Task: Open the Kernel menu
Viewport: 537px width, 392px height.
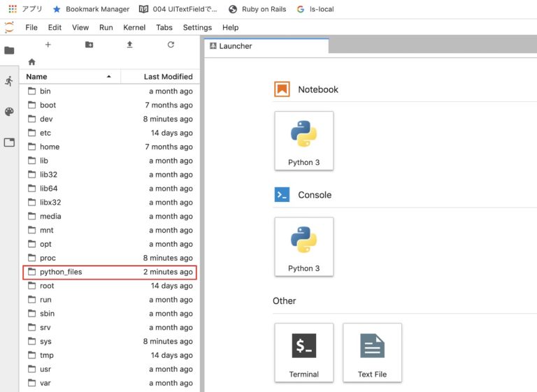Action: (x=134, y=27)
